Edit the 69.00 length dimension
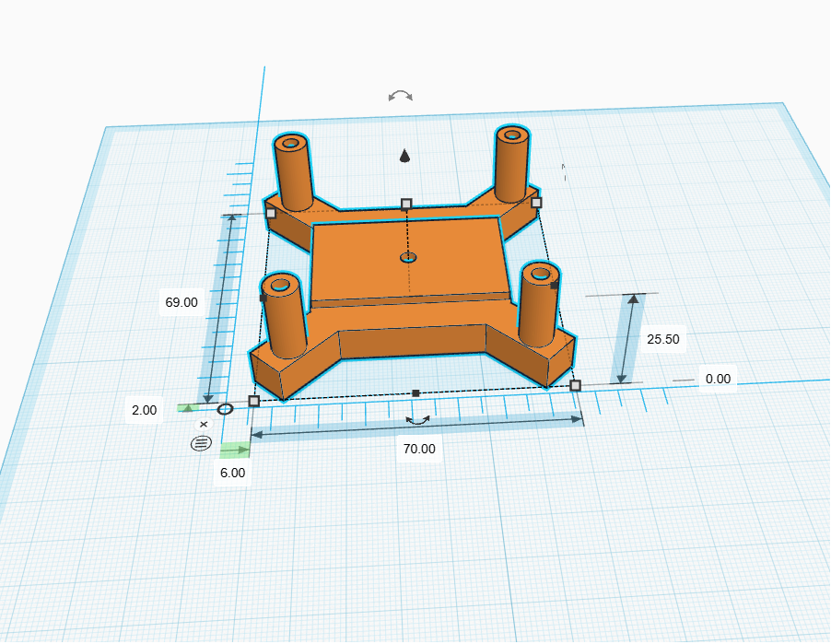 pos(181,303)
